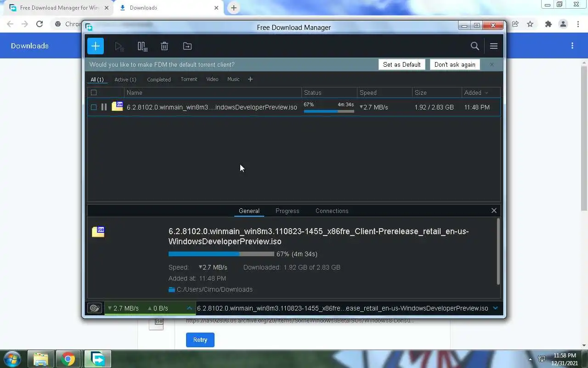
Task: Select the Torrent filter tab
Action: pyautogui.click(x=189, y=79)
